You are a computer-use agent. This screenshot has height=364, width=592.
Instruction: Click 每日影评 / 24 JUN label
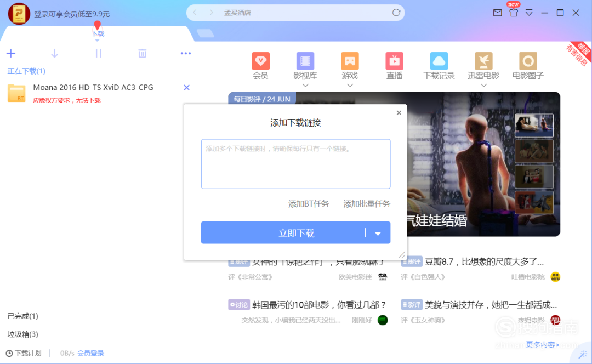(261, 99)
